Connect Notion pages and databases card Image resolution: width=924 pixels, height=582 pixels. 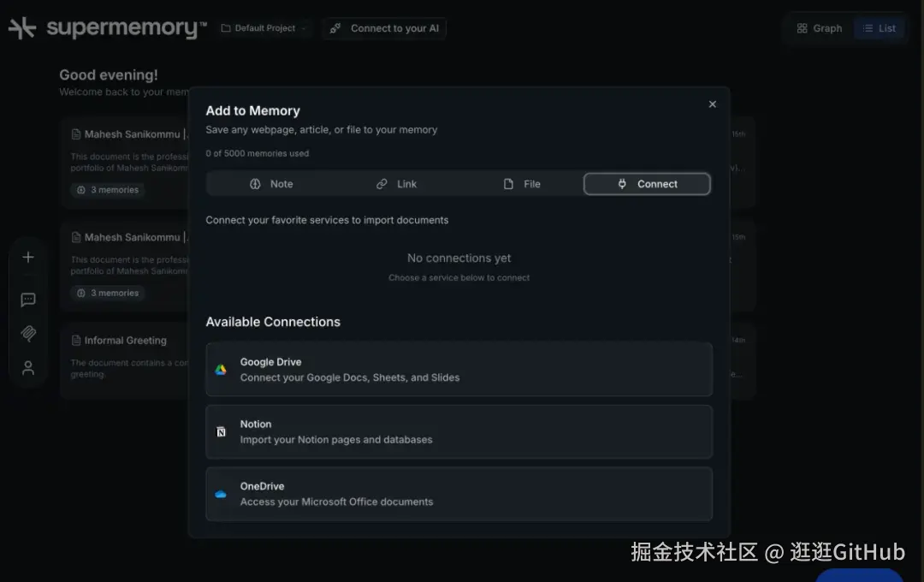pyautogui.click(x=459, y=431)
